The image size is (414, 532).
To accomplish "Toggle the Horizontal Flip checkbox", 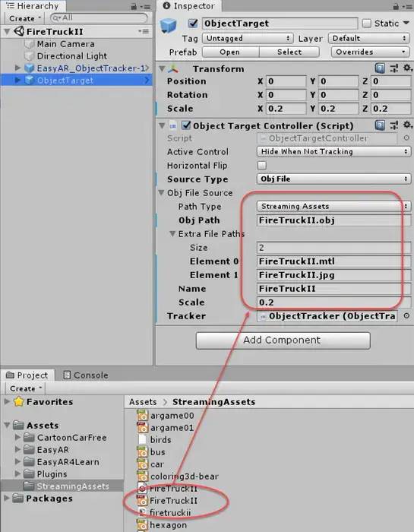I will (262, 165).
